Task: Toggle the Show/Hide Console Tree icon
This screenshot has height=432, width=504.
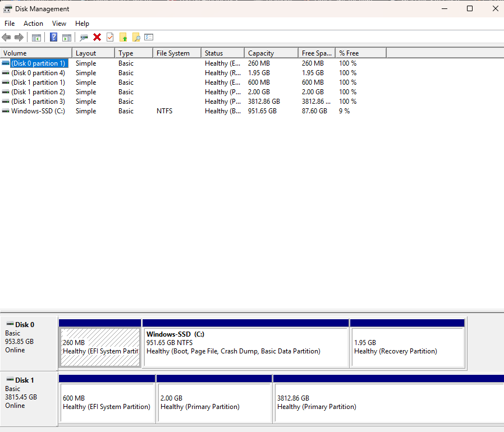Action: (x=36, y=37)
